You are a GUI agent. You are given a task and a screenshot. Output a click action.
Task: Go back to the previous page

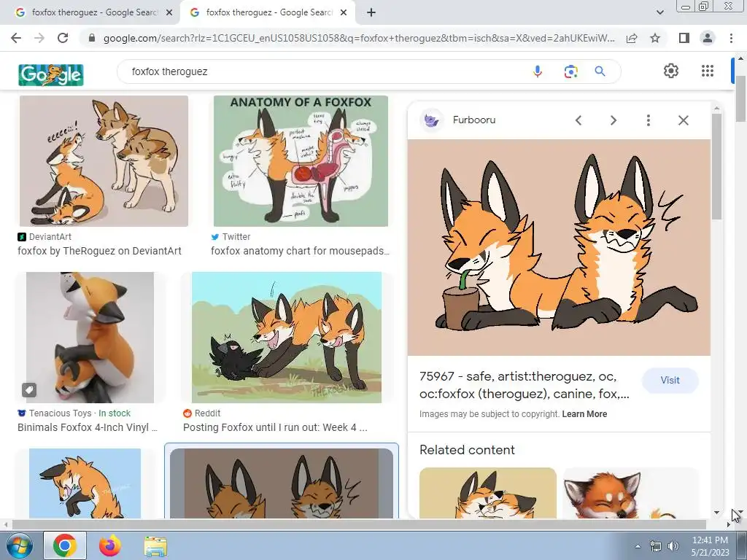[16, 38]
